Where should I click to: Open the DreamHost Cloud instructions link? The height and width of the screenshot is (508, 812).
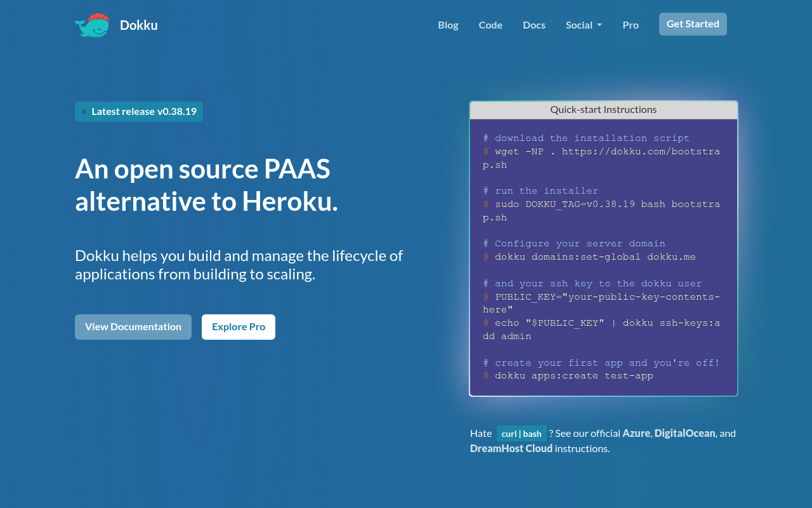pyautogui.click(x=511, y=448)
